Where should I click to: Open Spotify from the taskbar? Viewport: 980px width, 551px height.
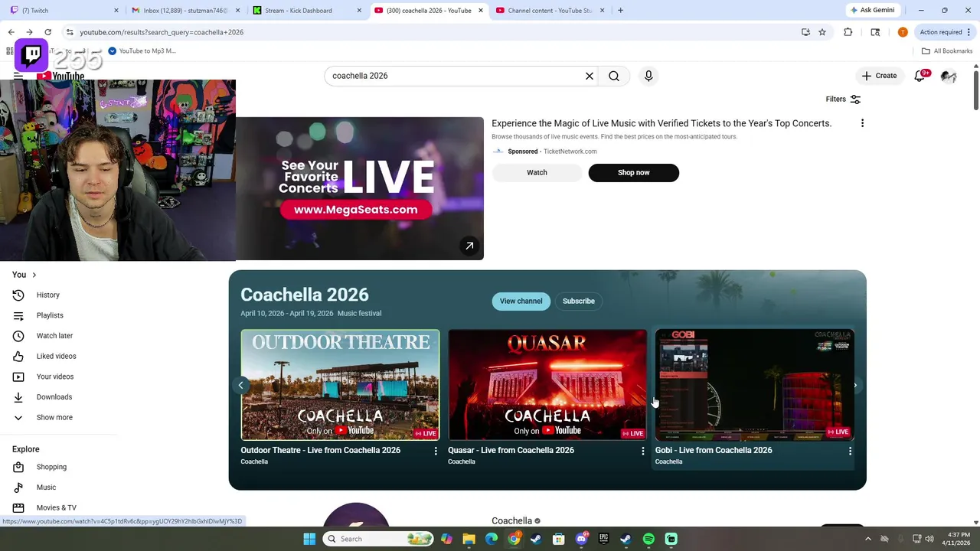coord(648,539)
